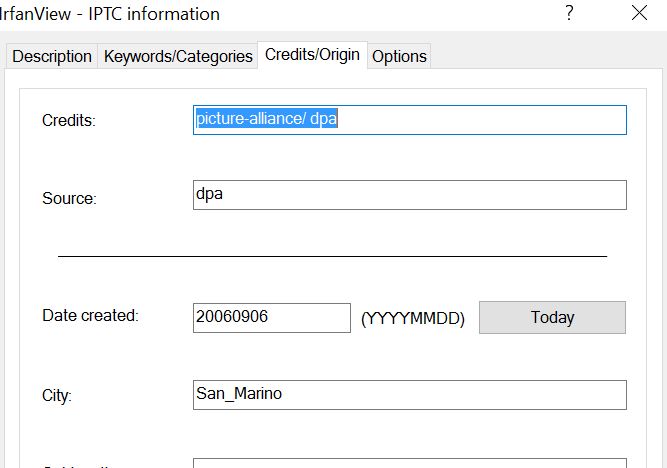
Task: Go to the Options tab
Action: 399,56
